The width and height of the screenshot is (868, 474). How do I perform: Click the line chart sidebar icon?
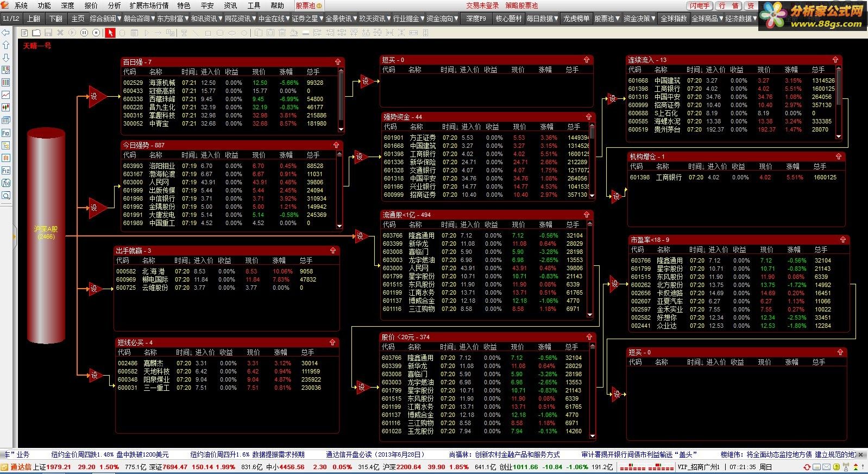(6, 95)
